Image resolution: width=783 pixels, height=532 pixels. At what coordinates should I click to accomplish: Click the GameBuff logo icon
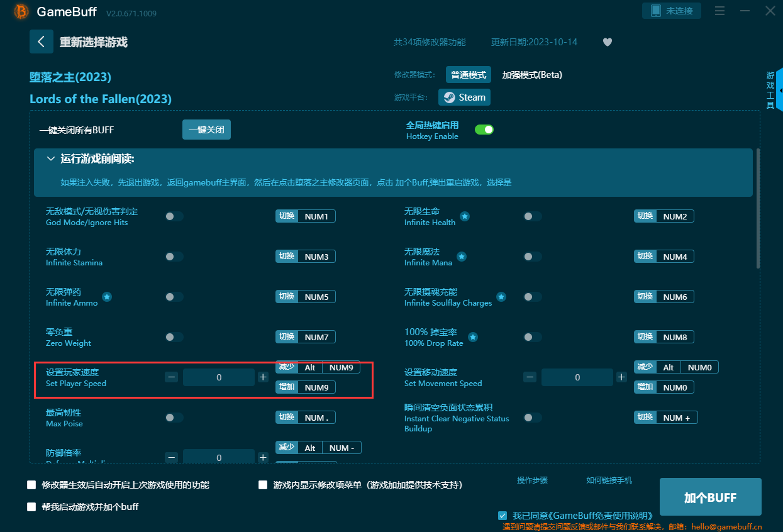click(x=21, y=11)
